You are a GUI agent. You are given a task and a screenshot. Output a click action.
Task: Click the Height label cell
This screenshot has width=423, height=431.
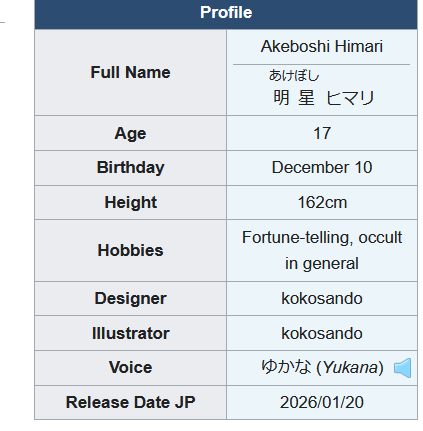tap(130, 202)
